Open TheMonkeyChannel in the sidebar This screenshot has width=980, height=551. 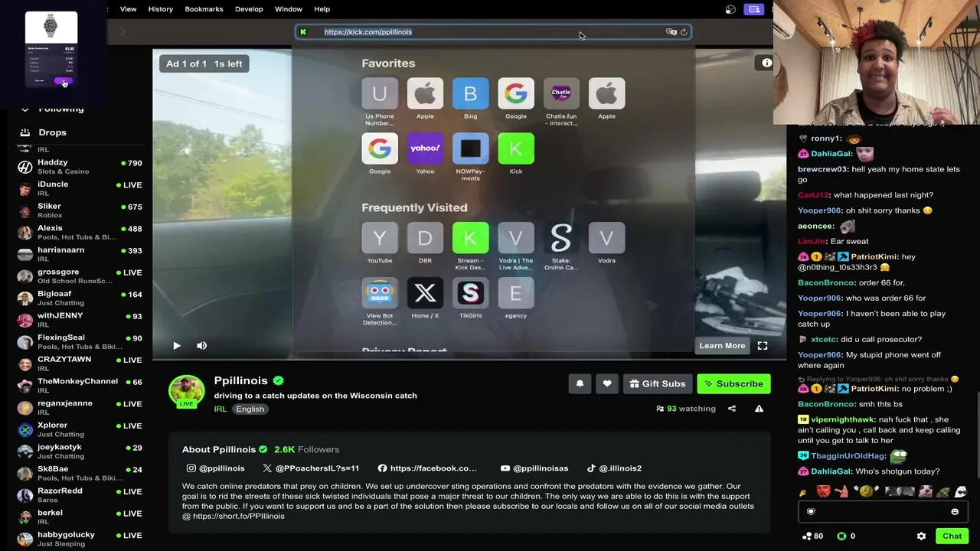[x=80, y=386]
